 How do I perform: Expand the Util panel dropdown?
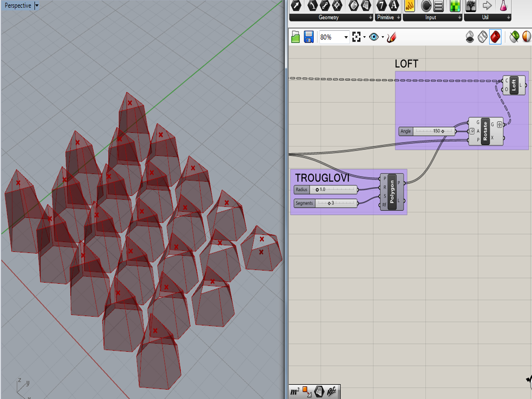pyautogui.click(x=508, y=17)
